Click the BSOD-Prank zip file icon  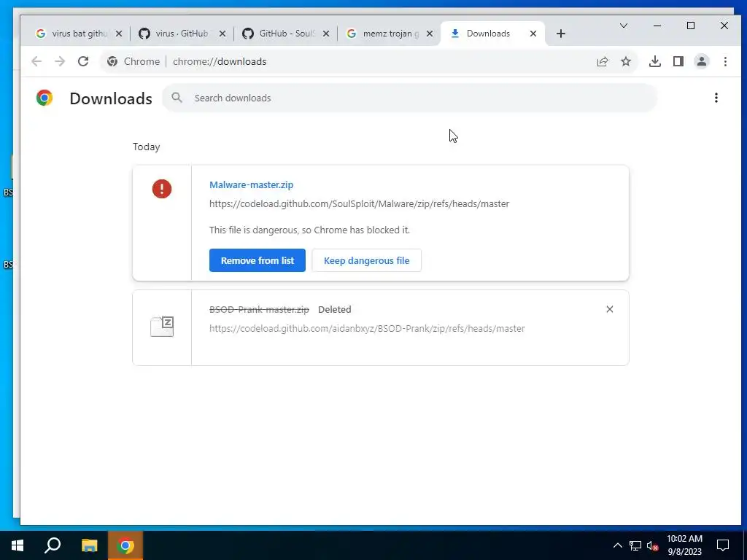pos(162,327)
